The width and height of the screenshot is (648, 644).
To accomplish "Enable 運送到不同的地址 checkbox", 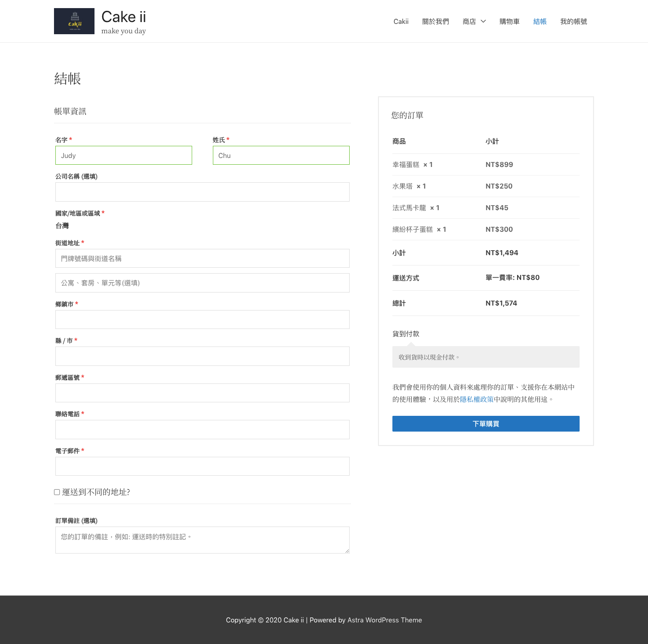I will (57, 492).
